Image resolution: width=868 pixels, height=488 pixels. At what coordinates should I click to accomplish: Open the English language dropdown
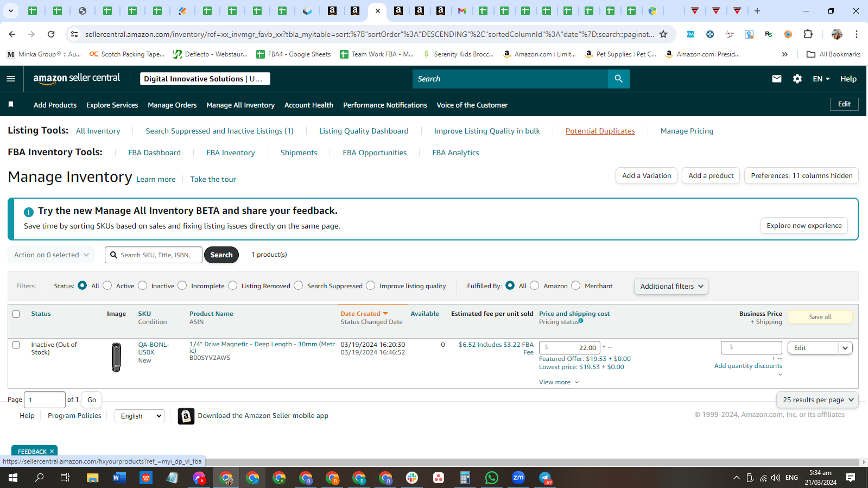140,416
